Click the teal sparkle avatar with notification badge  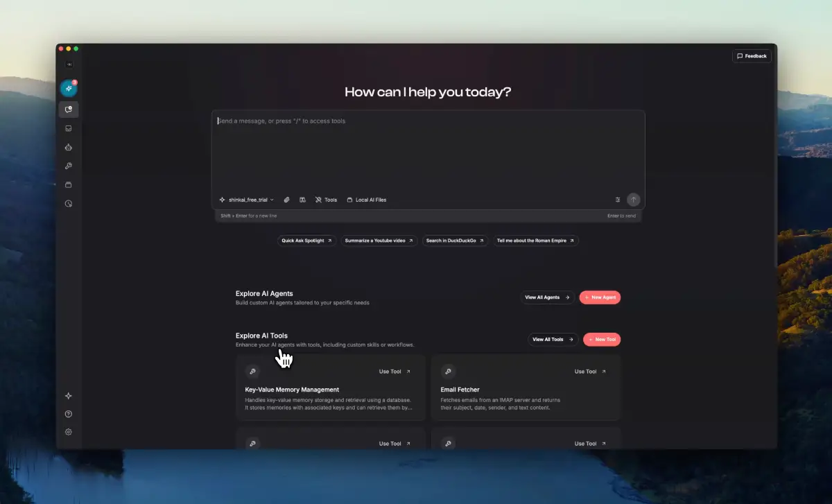(68, 89)
